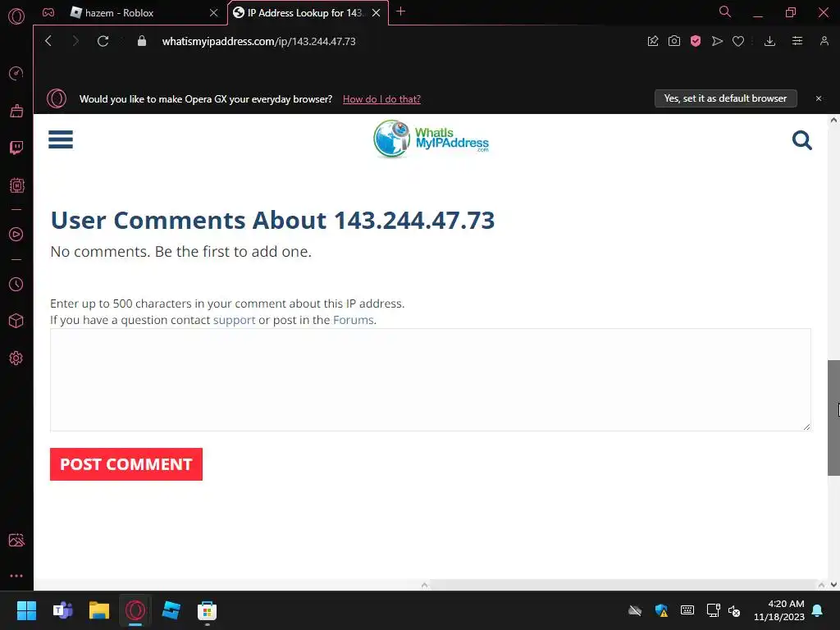Open Player icon in sidebar
This screenshot has width=840, height=630.
[x=16, y=234]
